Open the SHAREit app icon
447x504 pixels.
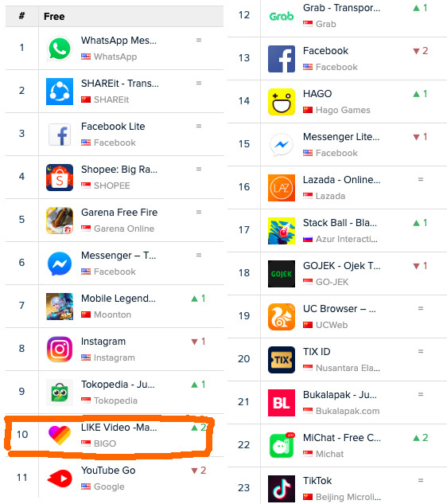(60, 92)
